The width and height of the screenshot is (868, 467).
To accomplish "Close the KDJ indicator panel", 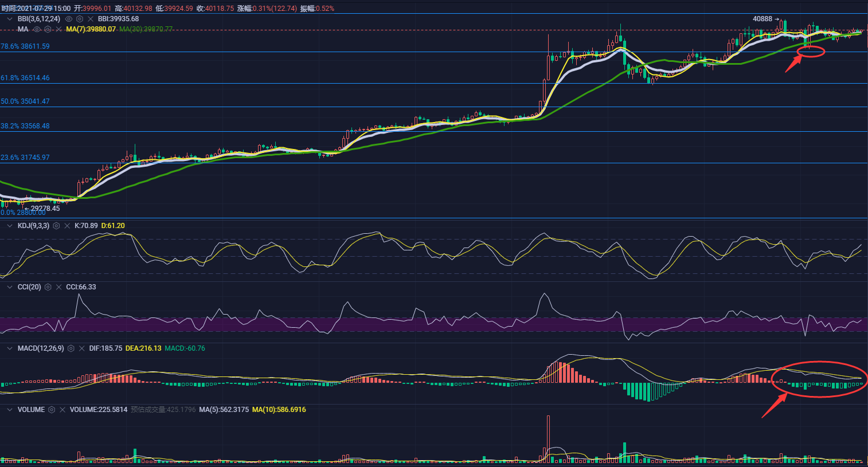I will tap(67, 226).
